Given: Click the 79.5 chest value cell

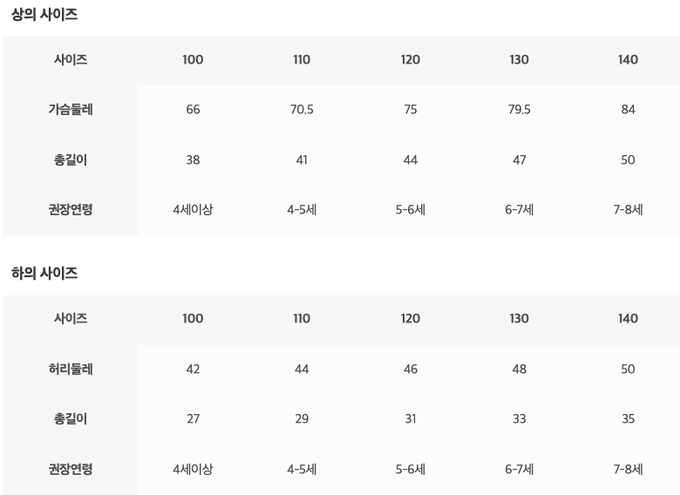Looking at the screenshot, I should tap(519, 110).
